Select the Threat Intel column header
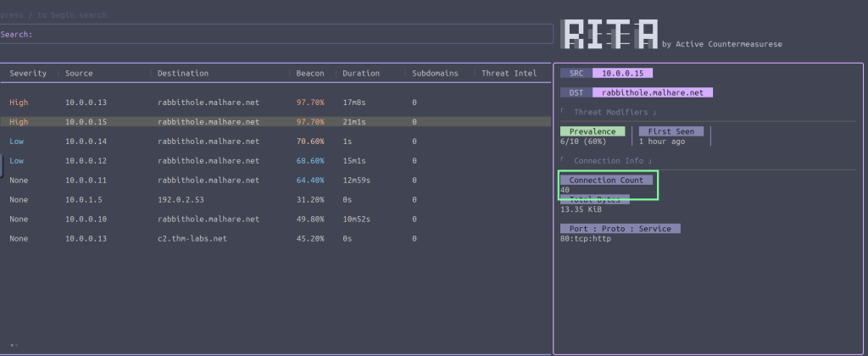Image resolution: width=868 pixels, height=356 pixels. click(509, 74)
